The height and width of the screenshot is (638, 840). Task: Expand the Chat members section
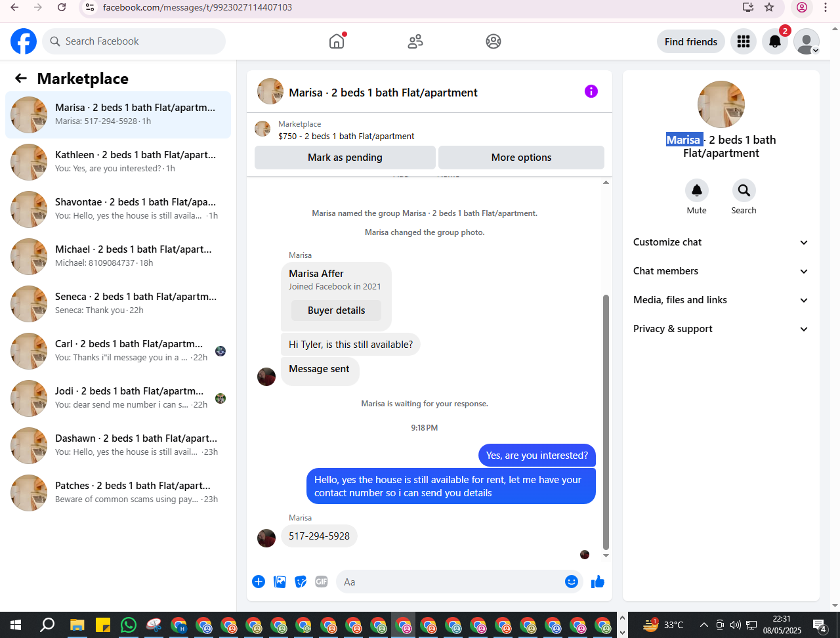pos(721,271)
